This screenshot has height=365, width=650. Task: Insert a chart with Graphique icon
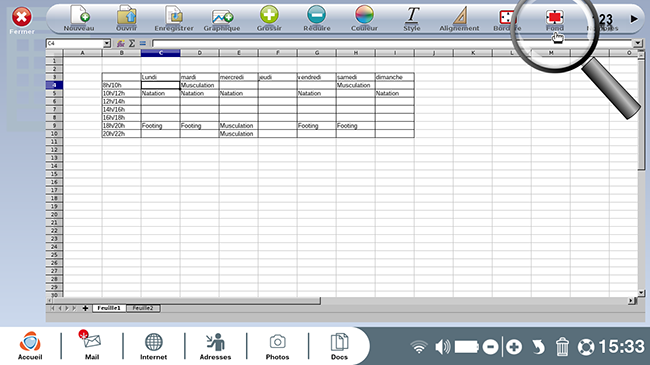pos(222,17)
